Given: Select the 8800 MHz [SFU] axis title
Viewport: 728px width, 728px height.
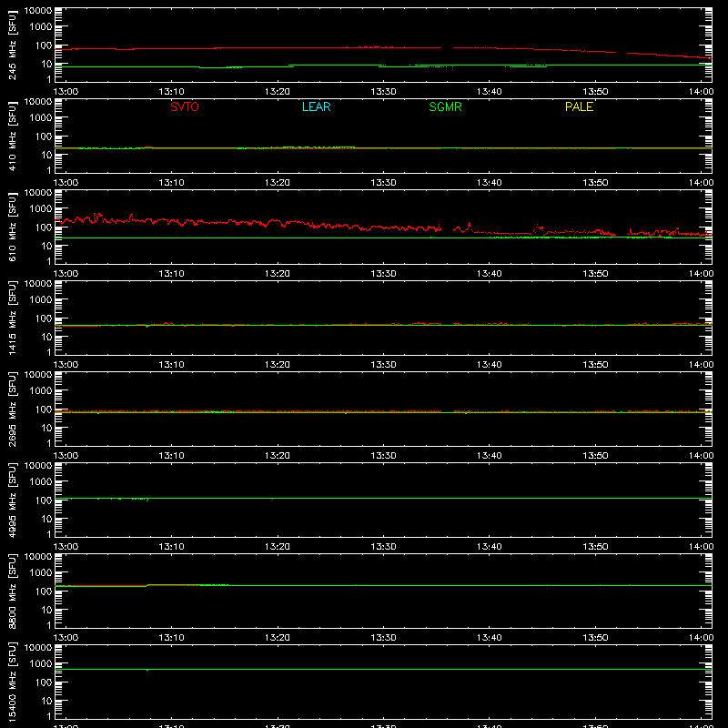Looking at the screenshot, I should click(x=13, y=591).
